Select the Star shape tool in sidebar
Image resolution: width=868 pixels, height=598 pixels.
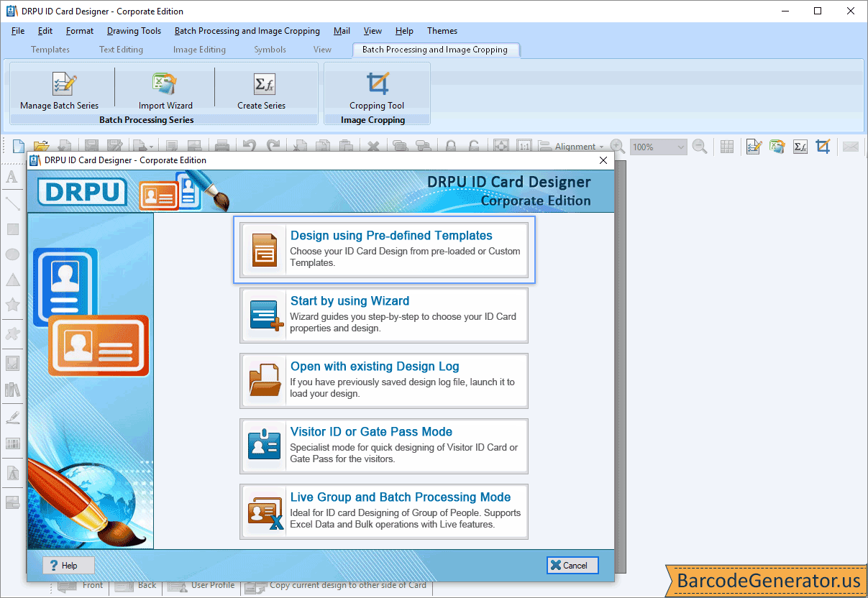[12, 305]
